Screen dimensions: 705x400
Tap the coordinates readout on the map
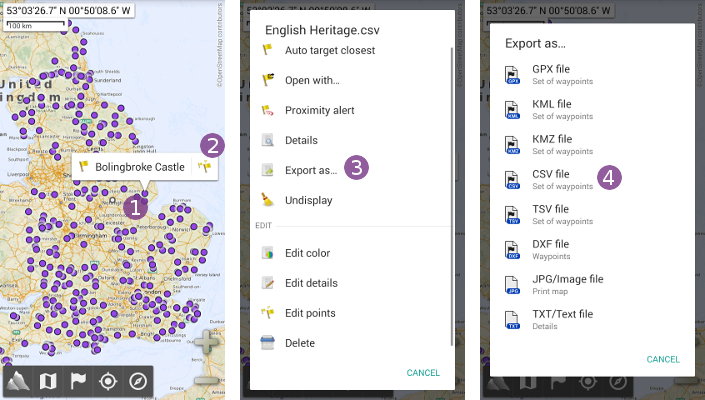69,10
